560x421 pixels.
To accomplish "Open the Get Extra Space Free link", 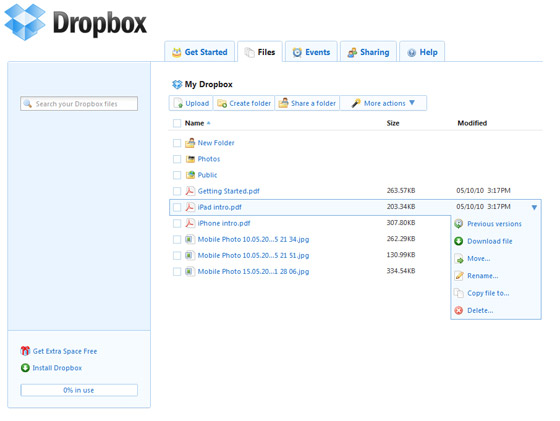I will click(x=65, y=351).
